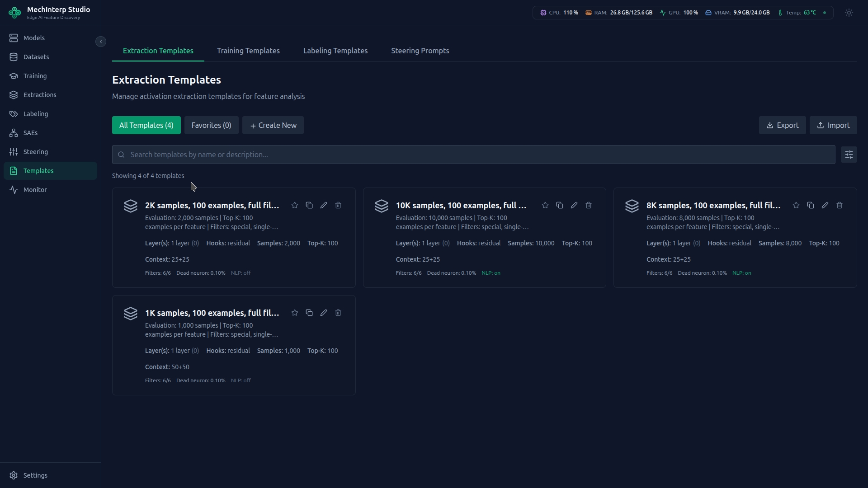868x488 pixels.
Task: Filter to Favorites (0)
Action: [212, 125]
